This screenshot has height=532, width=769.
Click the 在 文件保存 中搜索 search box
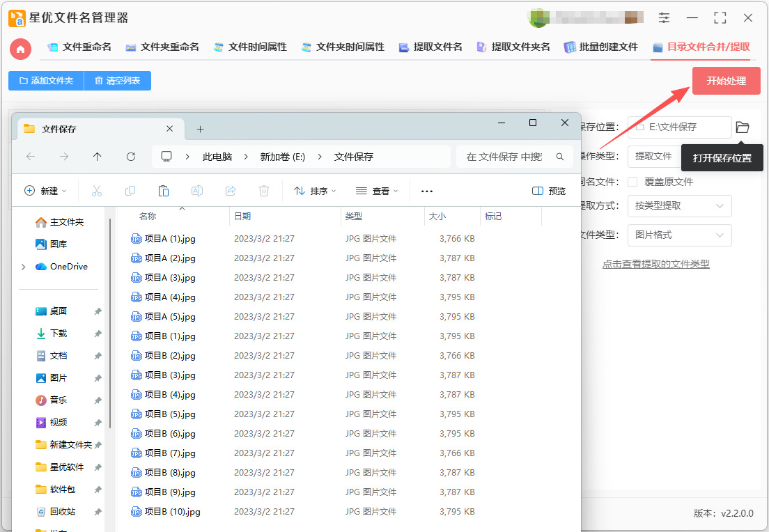coord(505,157)
